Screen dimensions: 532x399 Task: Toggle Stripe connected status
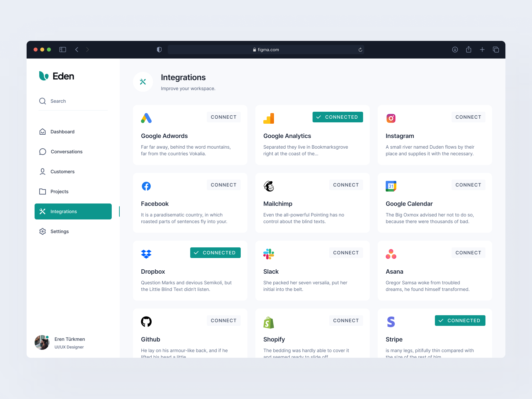tap(460, 320)
